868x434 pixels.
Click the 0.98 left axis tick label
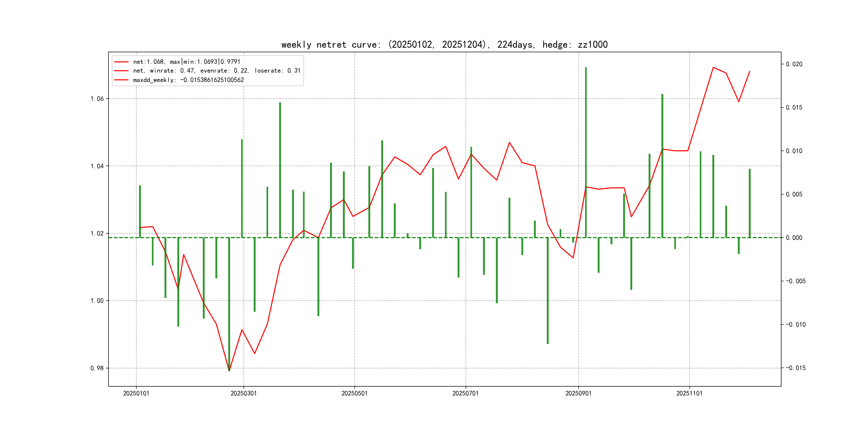point(97,368)
